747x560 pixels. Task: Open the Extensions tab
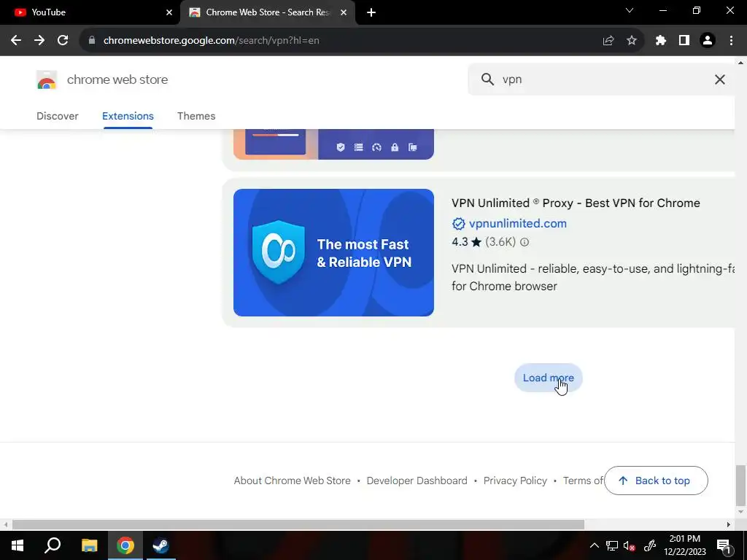click(128, 116)
